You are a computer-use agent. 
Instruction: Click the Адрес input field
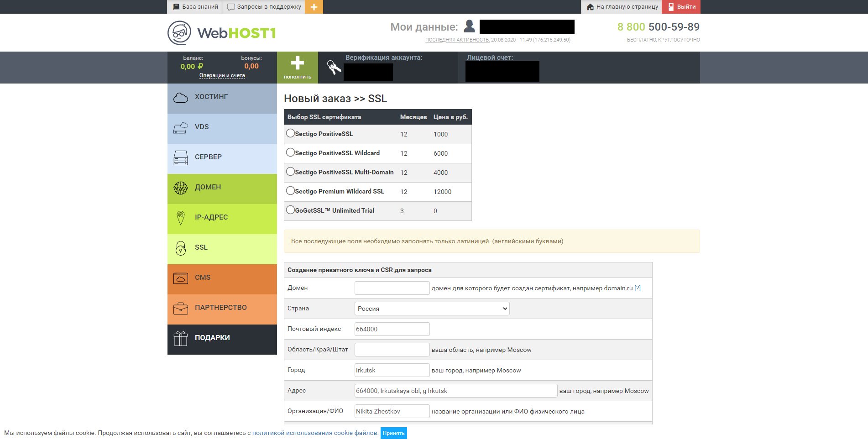pyautogui.click(x=456, y=391)
